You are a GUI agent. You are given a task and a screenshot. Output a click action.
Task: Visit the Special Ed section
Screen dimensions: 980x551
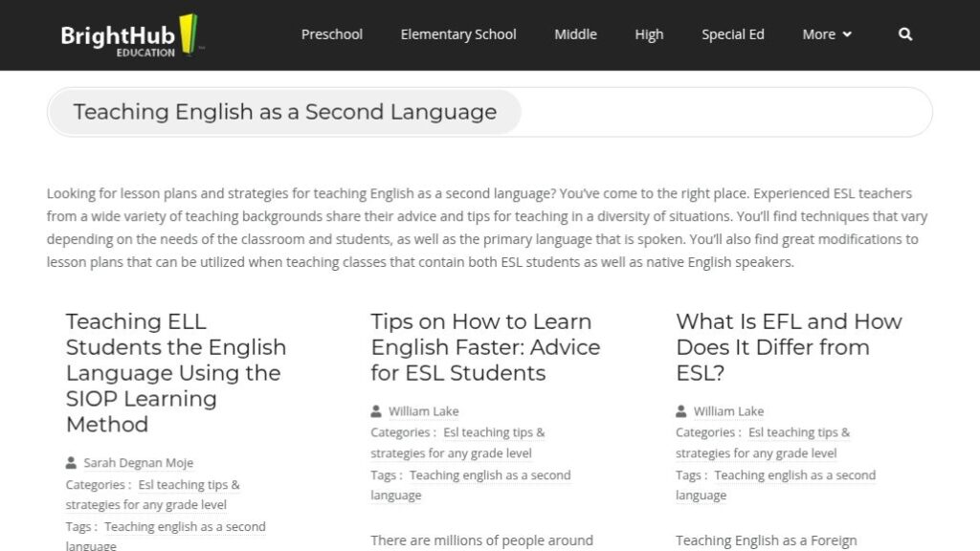click(732, 34)
